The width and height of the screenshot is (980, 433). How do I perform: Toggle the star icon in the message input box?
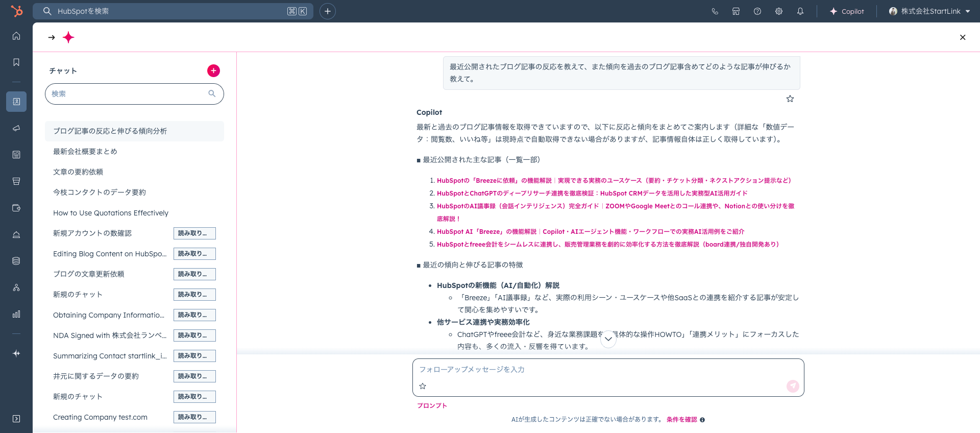point(423,386)
